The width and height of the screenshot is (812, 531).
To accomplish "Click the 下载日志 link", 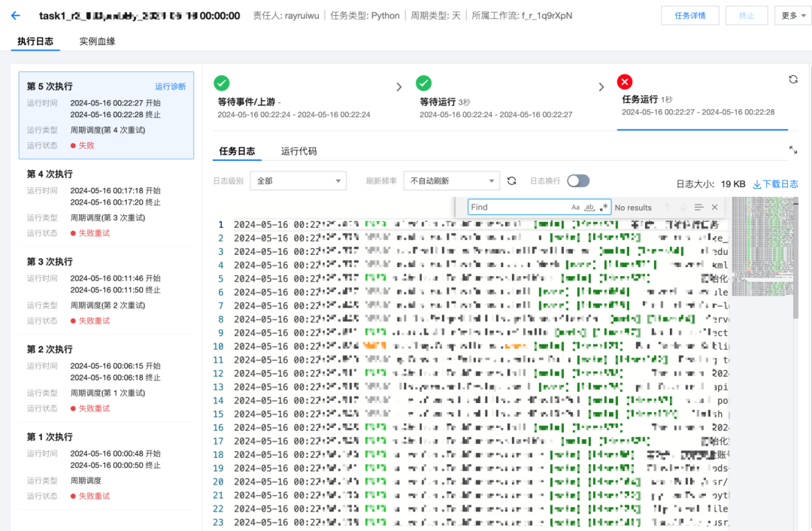I will point(775,184).
